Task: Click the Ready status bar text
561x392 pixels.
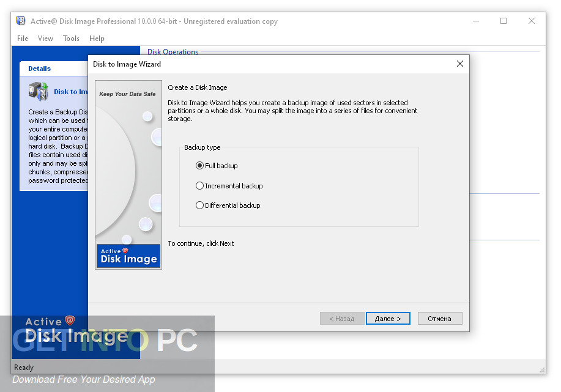Action: (24, 368)
